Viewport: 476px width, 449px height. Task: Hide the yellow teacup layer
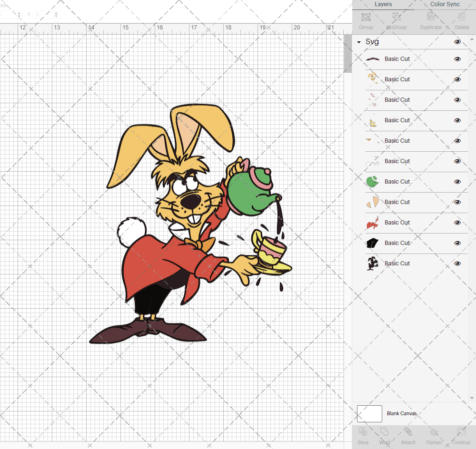tap(457, 120)
